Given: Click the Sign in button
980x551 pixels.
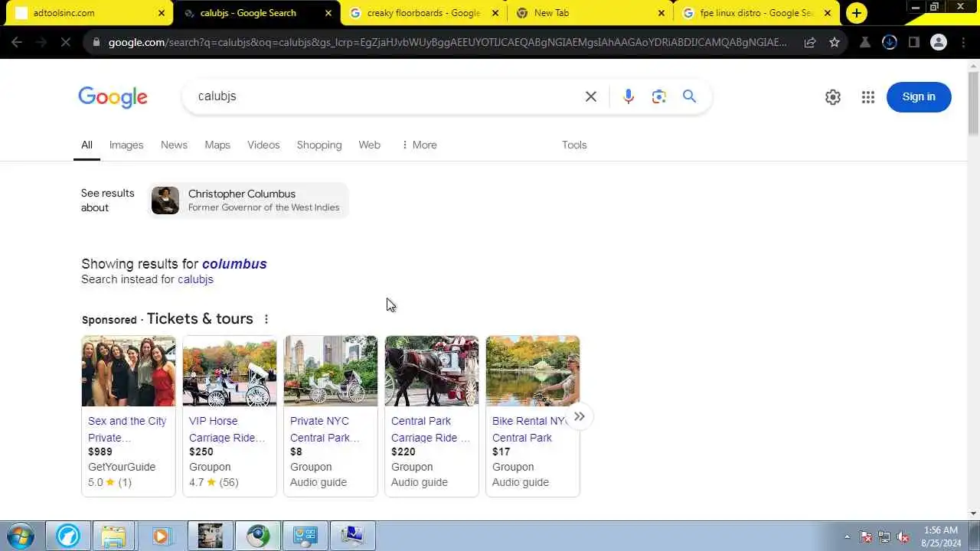Looking at the screenshot, I should coord(919,96).
